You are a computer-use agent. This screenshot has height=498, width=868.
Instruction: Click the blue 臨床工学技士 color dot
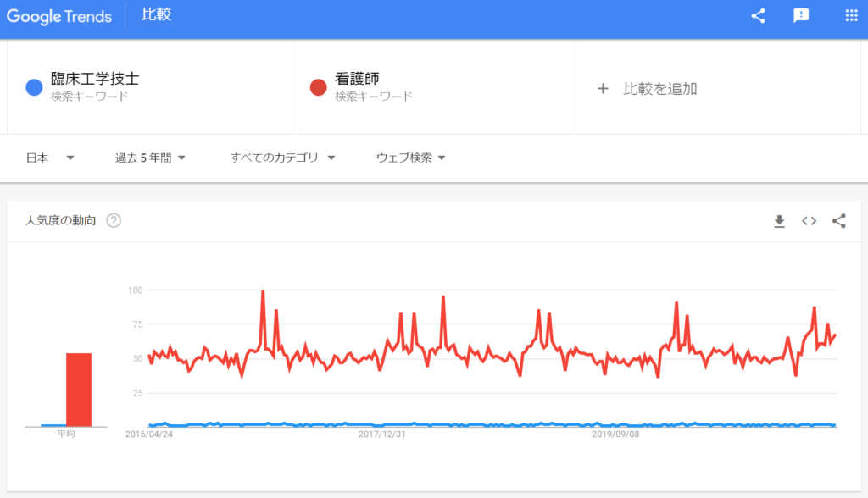click(x=34, y=87)
